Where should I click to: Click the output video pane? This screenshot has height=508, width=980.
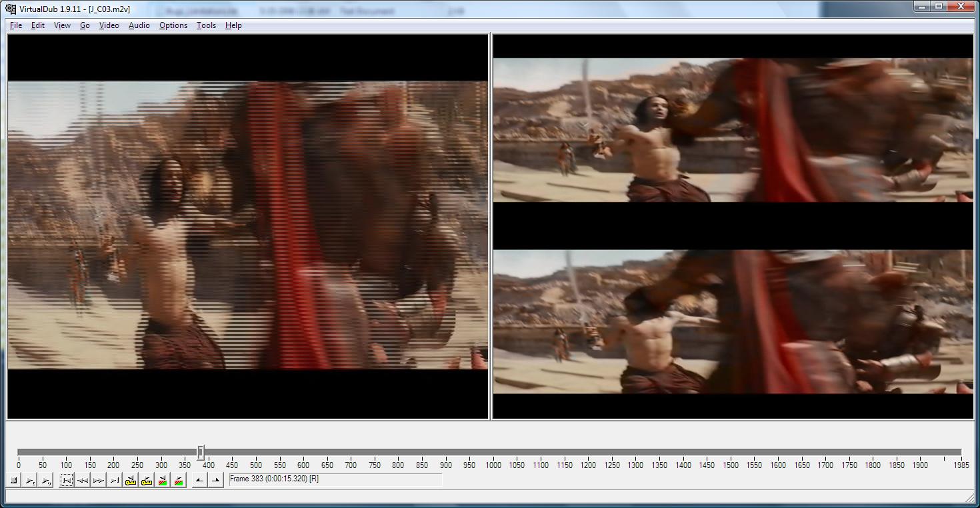click(x=733, y=226)
